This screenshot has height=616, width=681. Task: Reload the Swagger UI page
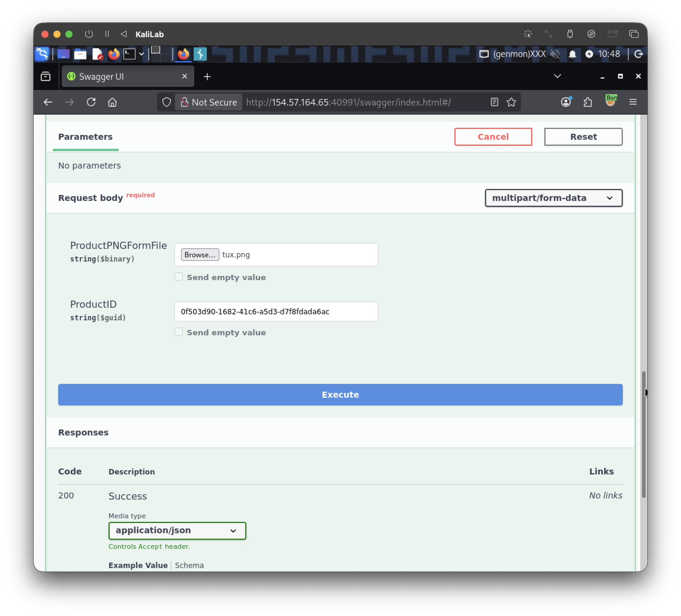tap(91, 102)
